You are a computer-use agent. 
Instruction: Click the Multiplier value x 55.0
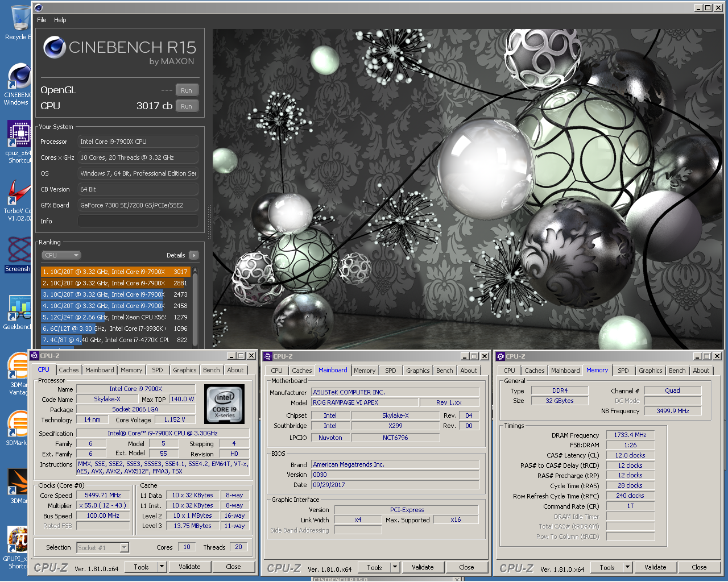pos(103,505)
